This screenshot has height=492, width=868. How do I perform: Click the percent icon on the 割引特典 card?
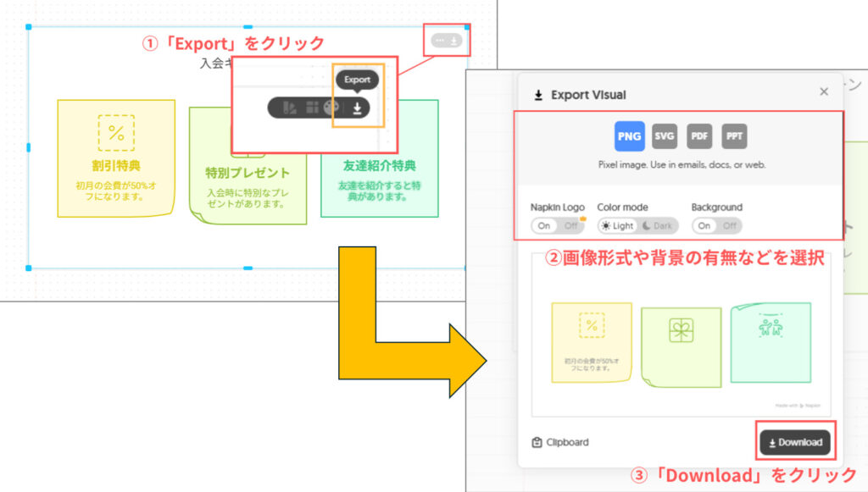pos(116,133)
